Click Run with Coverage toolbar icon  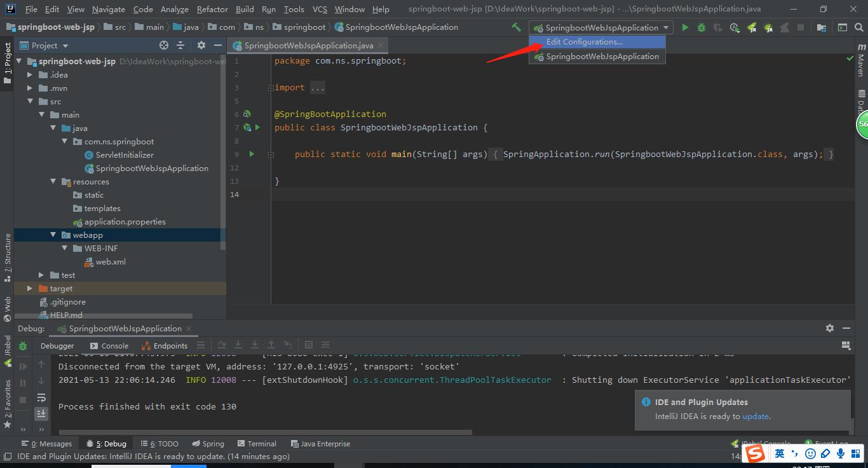click(x=718, y=27)
